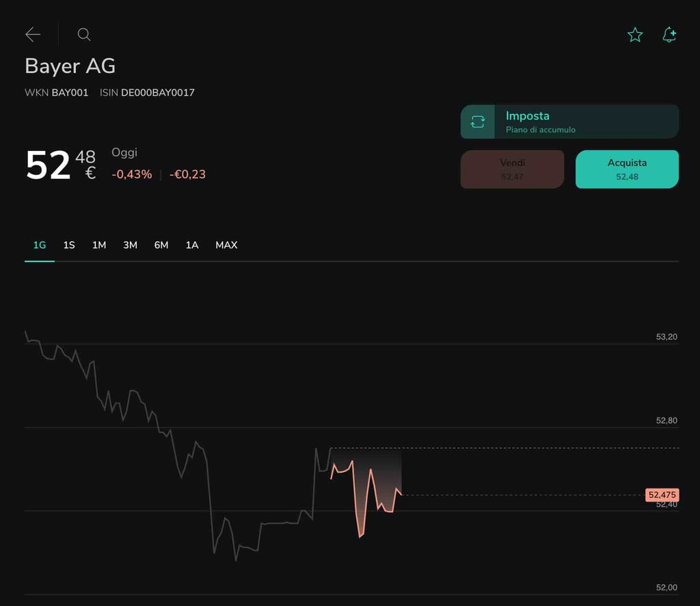Image resolution: width=700 pixels, height=606 pixels.
Task: View the MAX chart history
Action: [226, 245]
